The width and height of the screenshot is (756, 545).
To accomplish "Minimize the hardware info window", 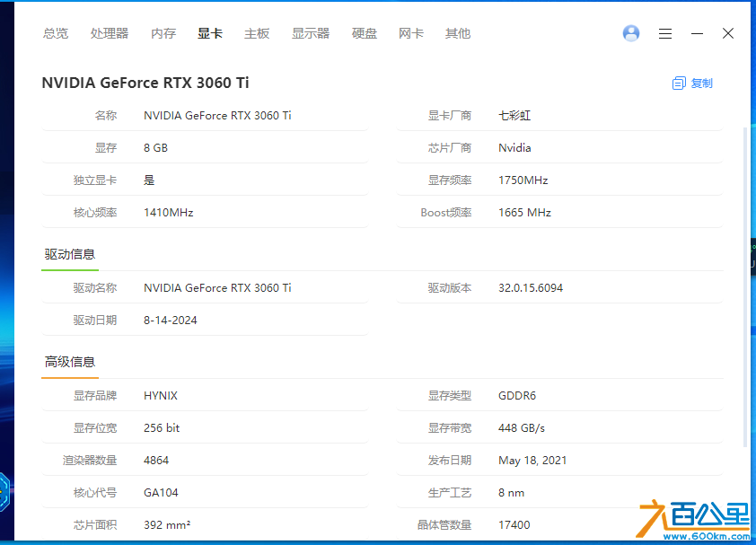I will point(697,33).
